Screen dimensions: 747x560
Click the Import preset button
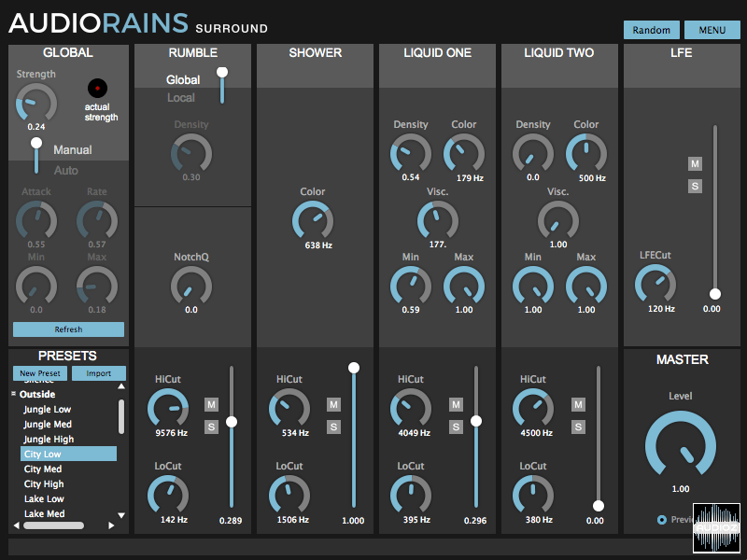point(99,373)
